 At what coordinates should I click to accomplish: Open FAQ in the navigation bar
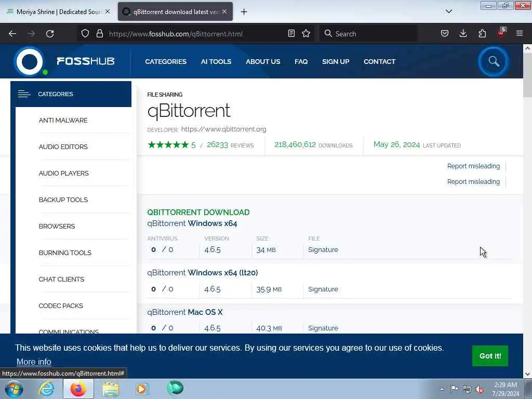coord(301,61)
